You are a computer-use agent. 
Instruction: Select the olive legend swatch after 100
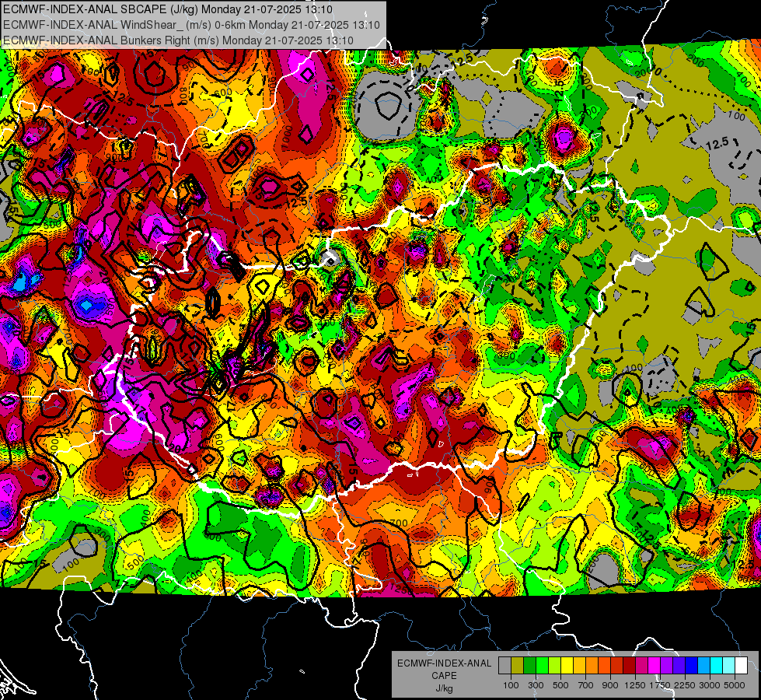point(517,666)
